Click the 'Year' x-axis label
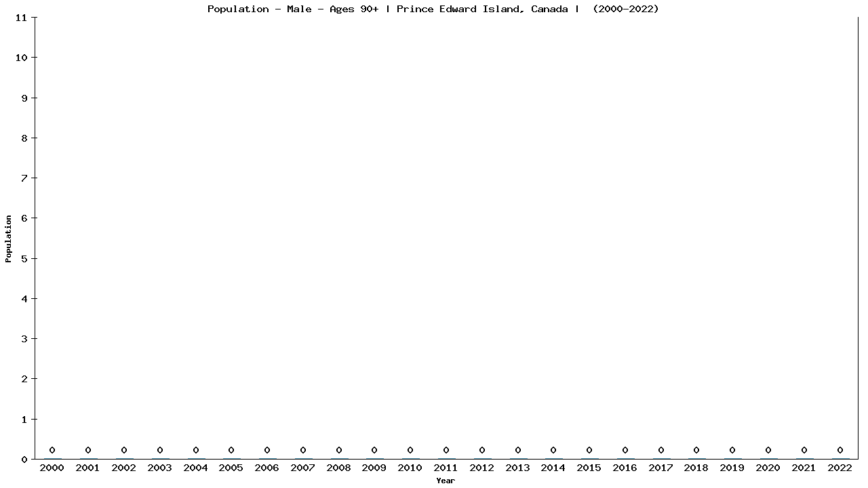Image resolution: width=868 pixels, height=488 pixels. click(446, 481)
